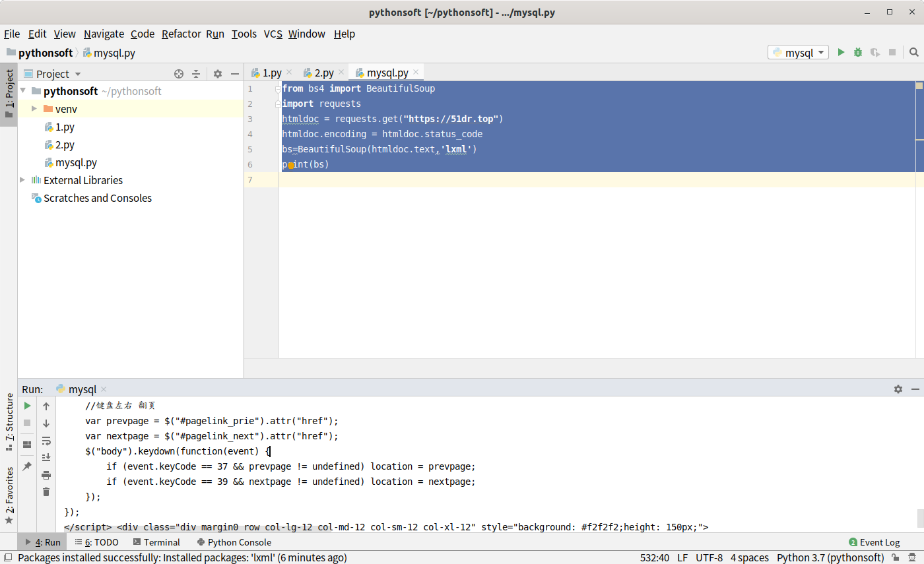Close the 1.py editor tab
Screen dimensions: 924x564
290,73
